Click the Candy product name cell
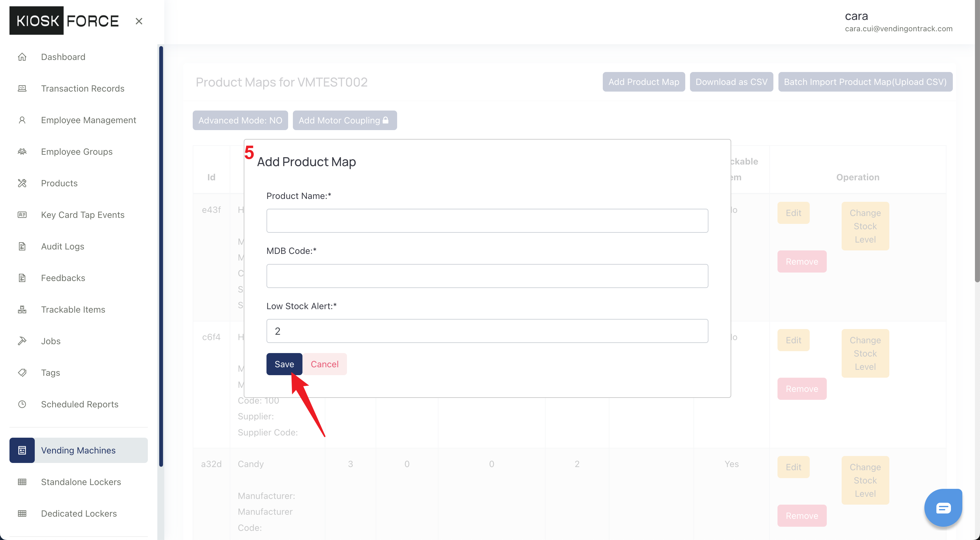The width and height of the screenshot is (980, 540). click(251, 464)
